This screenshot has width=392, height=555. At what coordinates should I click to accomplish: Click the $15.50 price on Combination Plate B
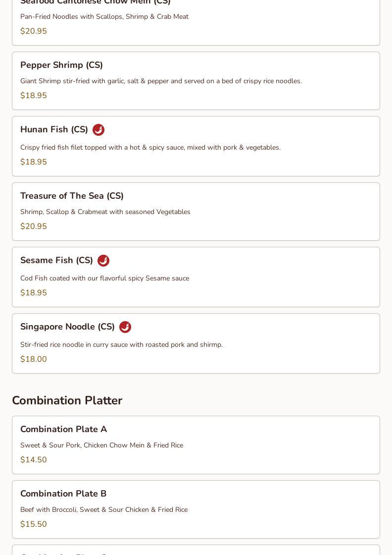pyautogui.click(x=34, y=524)
